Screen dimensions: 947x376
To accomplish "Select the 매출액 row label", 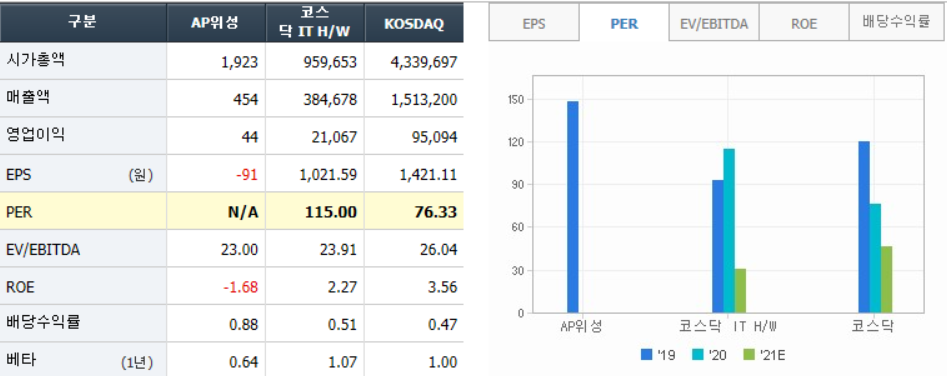I will click(28, 98).
